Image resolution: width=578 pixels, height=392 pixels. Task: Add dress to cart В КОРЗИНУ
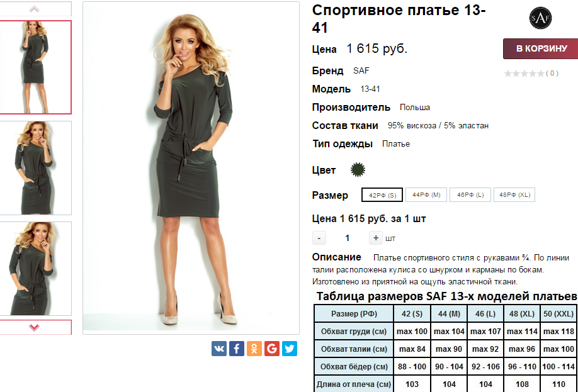coord(541,48)
